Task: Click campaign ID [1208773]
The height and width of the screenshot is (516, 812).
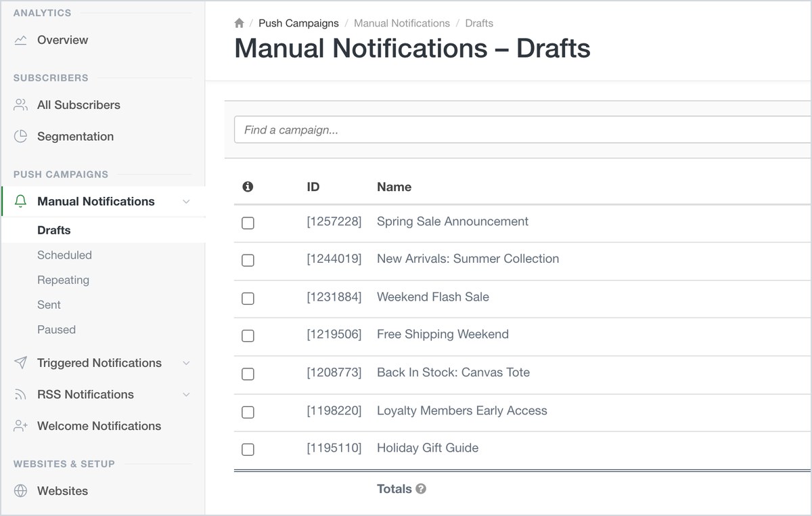Action: coord(334,372)
